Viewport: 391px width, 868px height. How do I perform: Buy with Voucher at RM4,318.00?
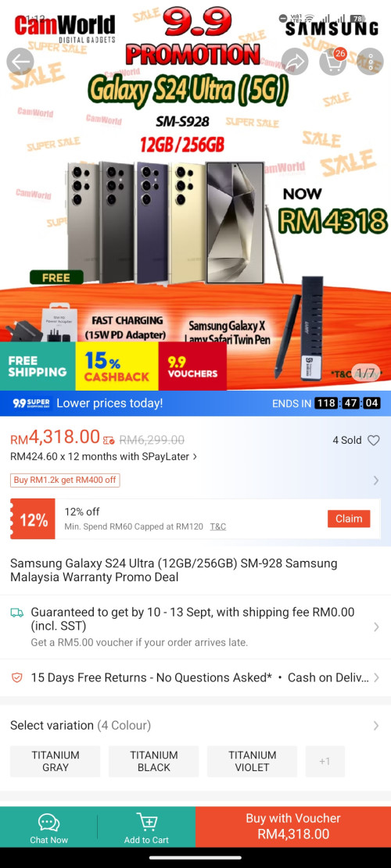pos(293,827)
